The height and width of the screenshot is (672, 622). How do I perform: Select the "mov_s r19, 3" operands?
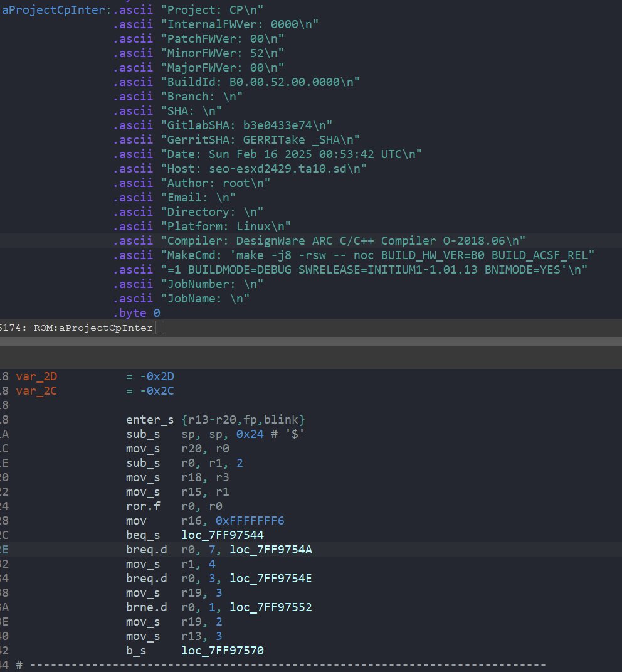click(x=202, y=593)
